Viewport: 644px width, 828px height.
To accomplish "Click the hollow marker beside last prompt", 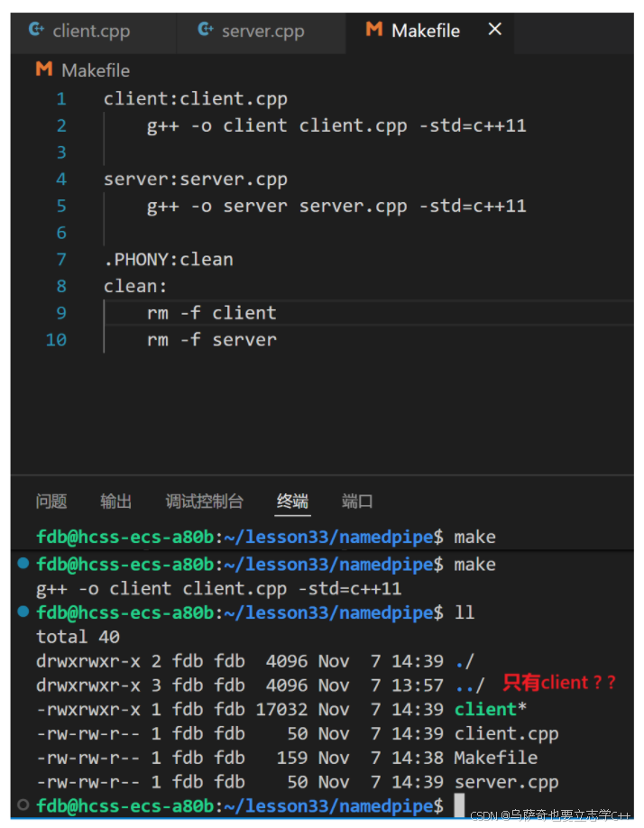I will pyautogui.click(x=23, y=805).
